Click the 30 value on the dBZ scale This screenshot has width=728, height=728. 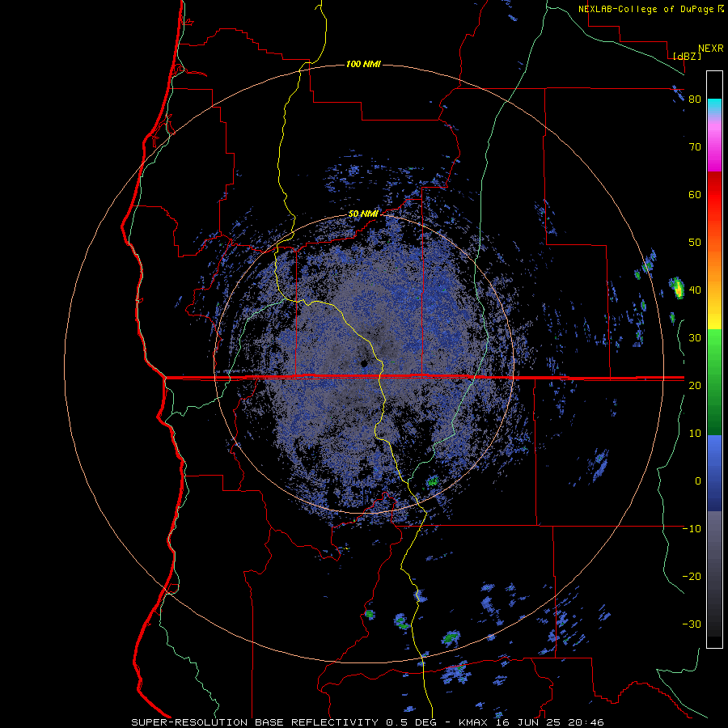pyautogui.click(x=695, y=338)
